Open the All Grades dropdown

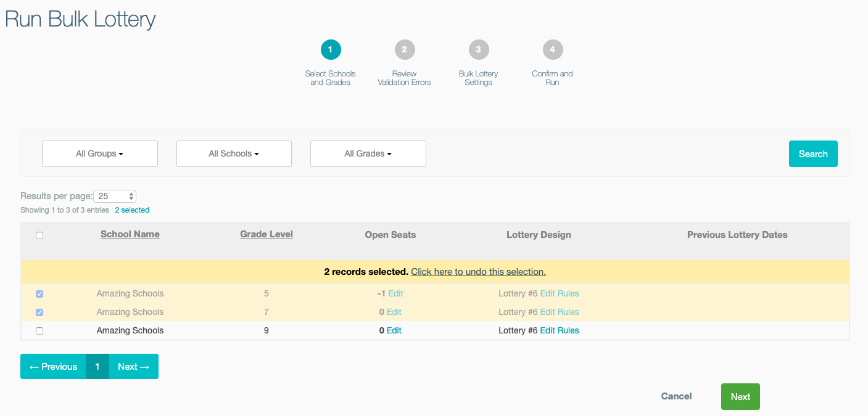point(368,154)
